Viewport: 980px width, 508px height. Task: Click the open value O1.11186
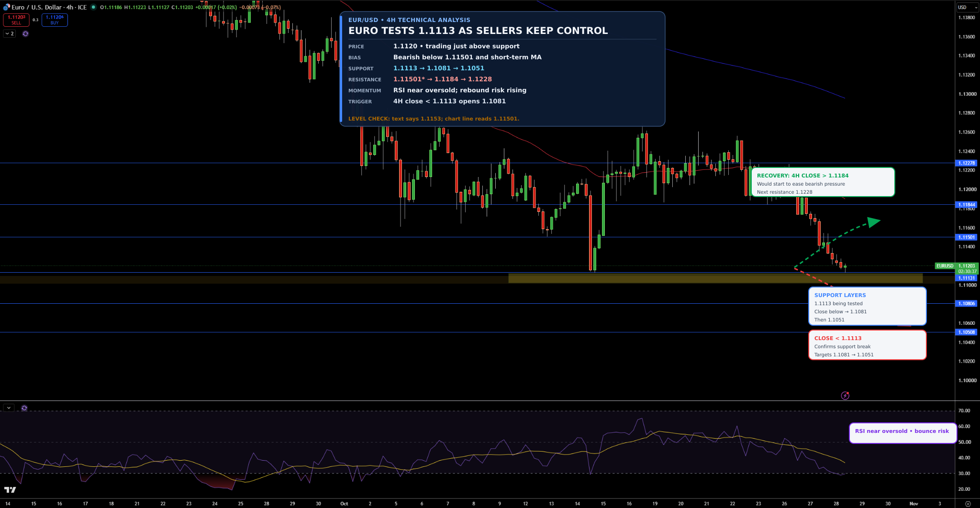coord(111,7)
